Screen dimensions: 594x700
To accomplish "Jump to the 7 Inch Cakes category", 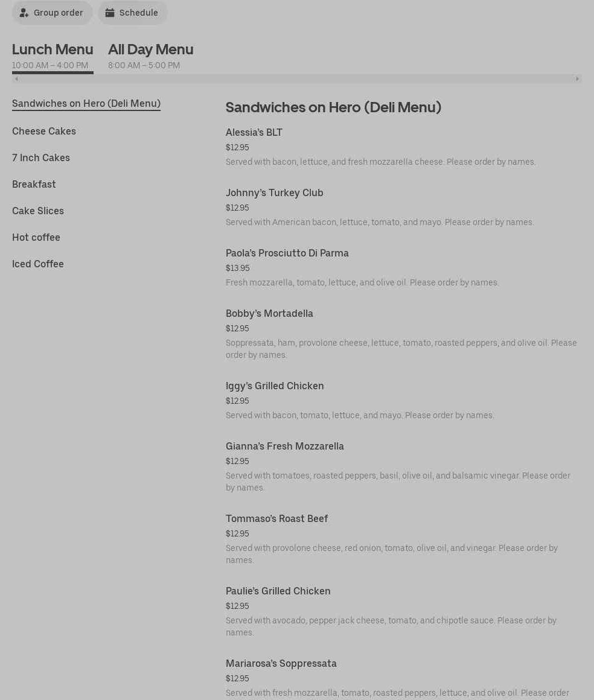I will [41, 157].
